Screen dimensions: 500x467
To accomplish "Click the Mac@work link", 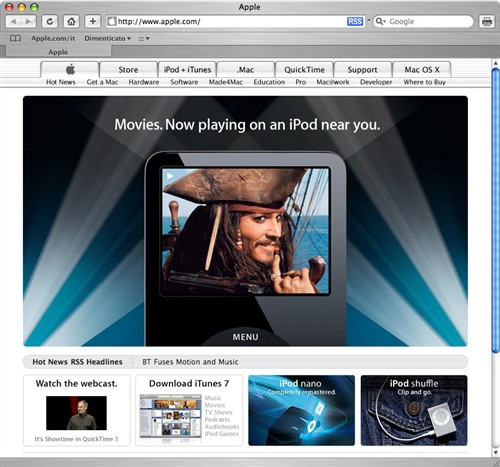I will (333, 82).
